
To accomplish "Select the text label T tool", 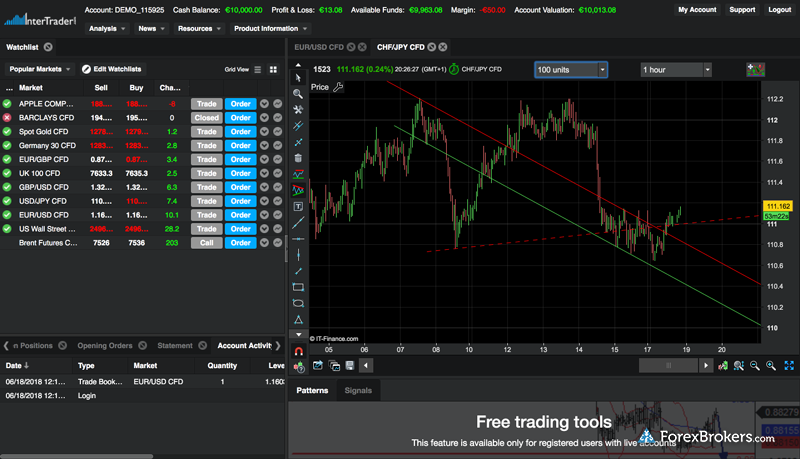I will (298, 207).
